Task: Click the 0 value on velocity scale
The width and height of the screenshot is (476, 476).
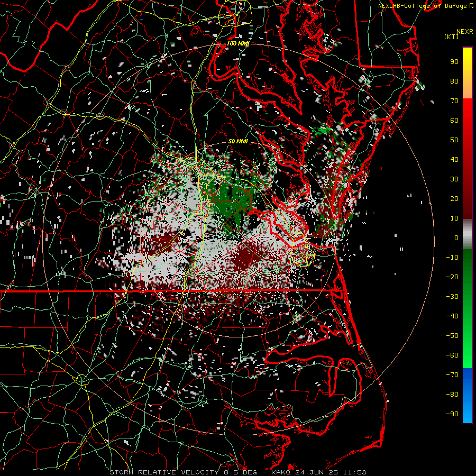Action: click(456, 237)
